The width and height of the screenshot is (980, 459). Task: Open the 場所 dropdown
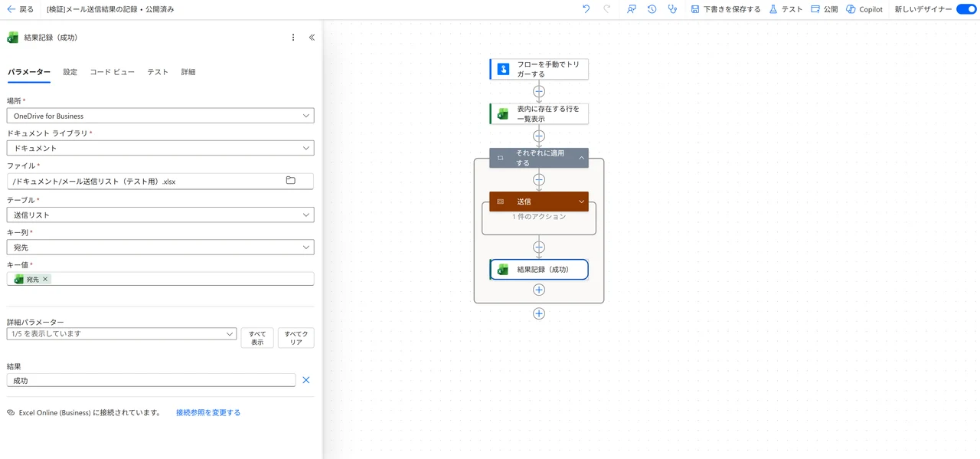coord(160,116)
